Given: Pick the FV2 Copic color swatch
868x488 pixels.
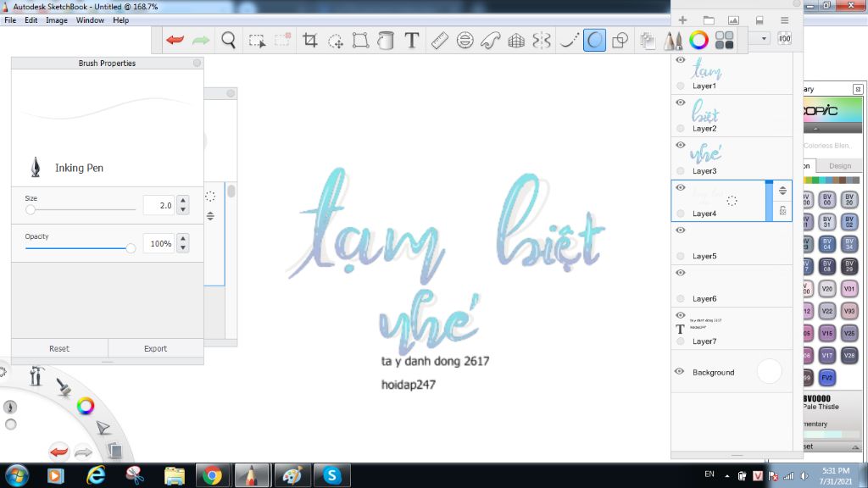Looking at the screenshot, I should tap(827, 377).
